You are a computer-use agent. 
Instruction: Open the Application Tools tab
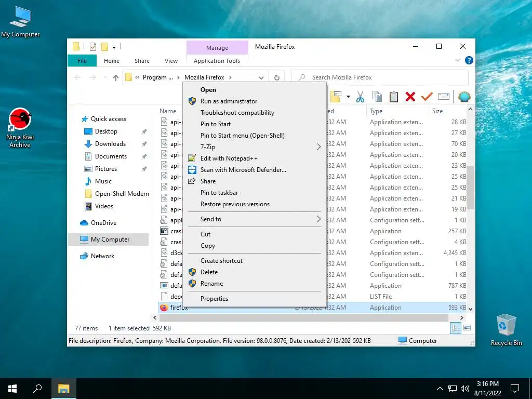217,61
